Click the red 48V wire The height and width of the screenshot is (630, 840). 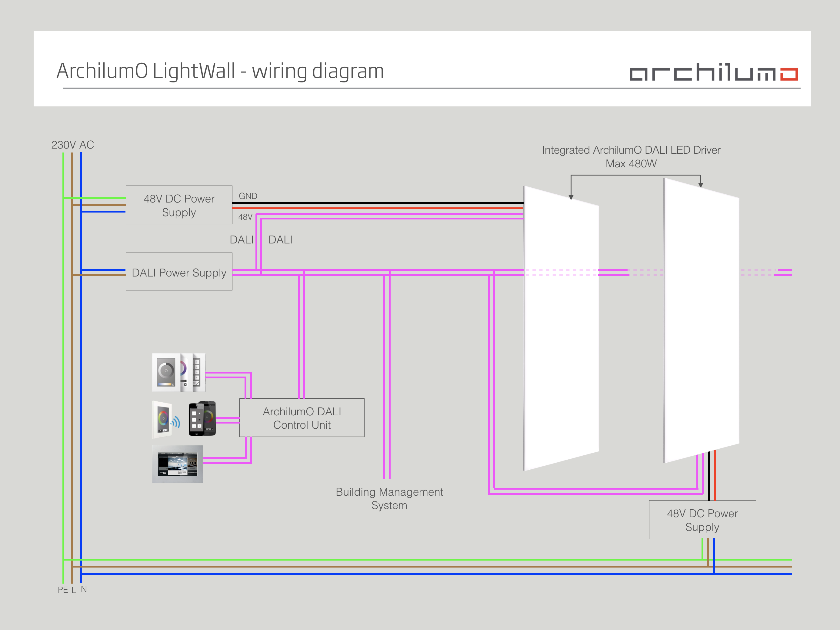coord(380,208)
